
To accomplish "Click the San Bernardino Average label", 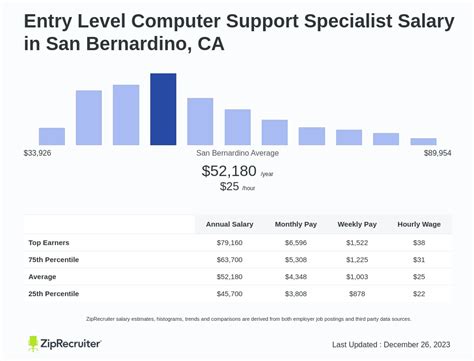I will coord(237,153).
